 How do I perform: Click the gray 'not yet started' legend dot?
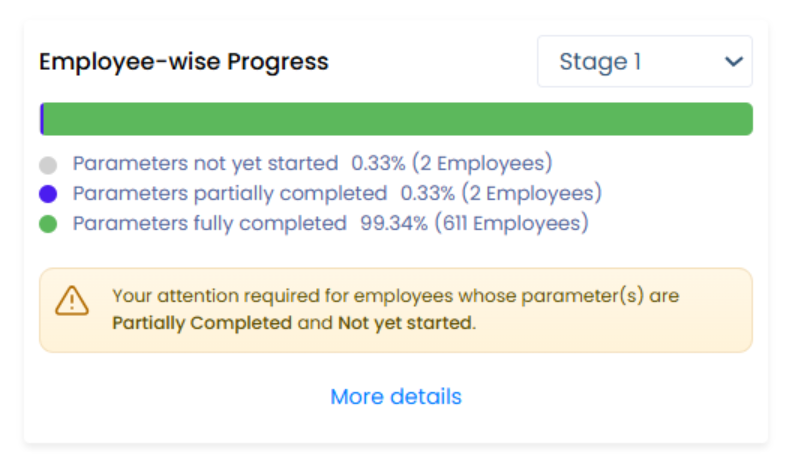click(48, 165)
